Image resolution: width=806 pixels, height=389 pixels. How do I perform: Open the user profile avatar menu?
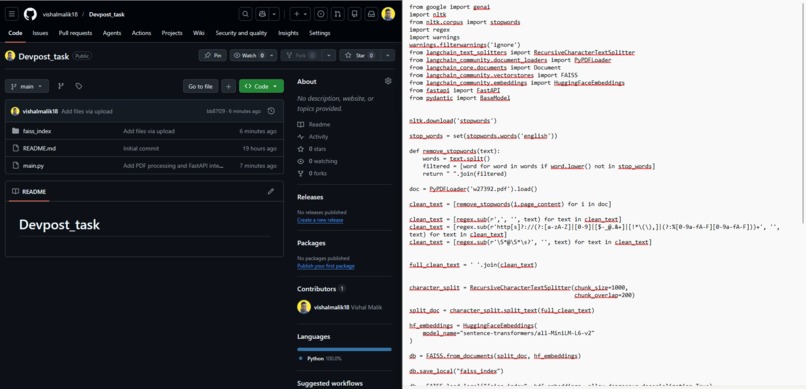pos(388,14)
